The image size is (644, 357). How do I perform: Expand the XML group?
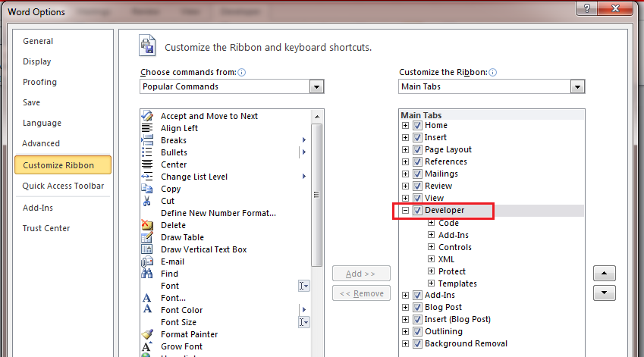pyautogui.click(x=432, y=259)
